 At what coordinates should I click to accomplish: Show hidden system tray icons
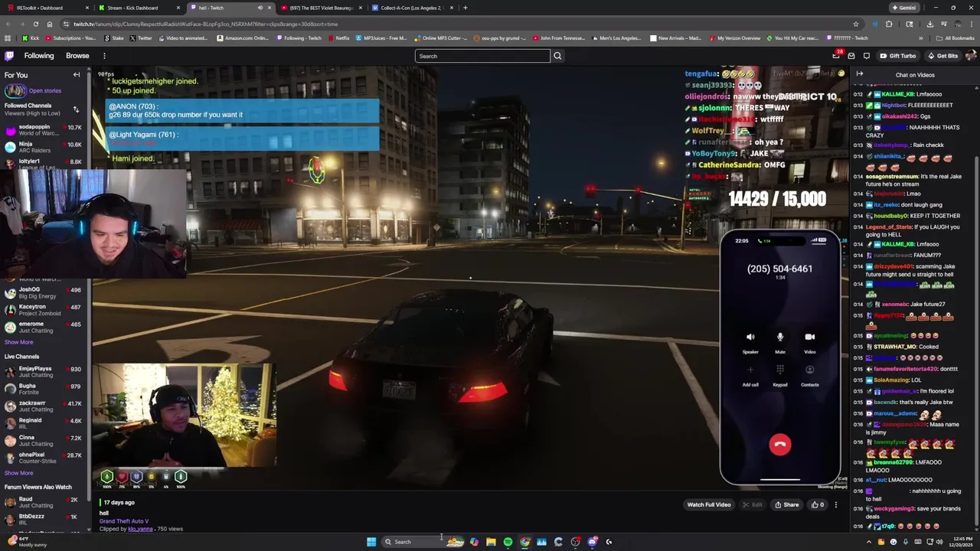(868, 542)
